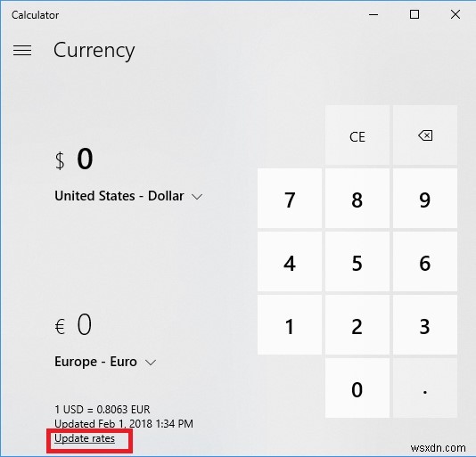
Task: Close the Calculator window
Action: pos(455,14)
